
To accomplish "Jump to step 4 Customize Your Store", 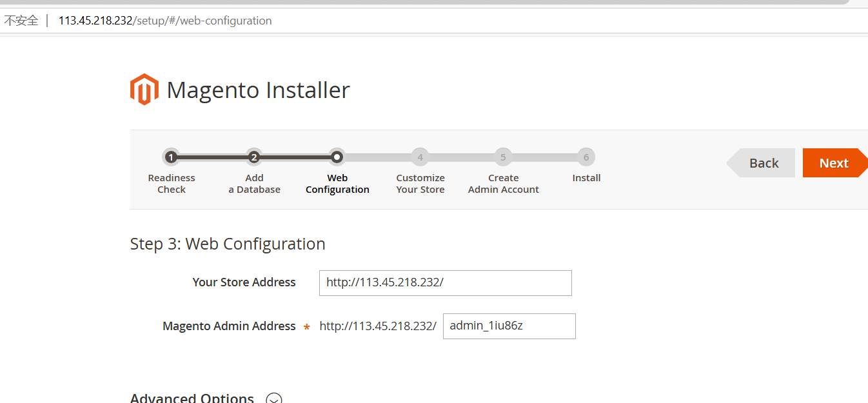I will [x=420, y=157].
